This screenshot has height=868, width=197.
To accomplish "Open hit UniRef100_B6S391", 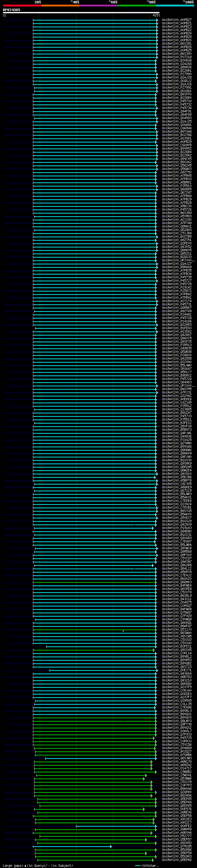I will click(177, 43).
